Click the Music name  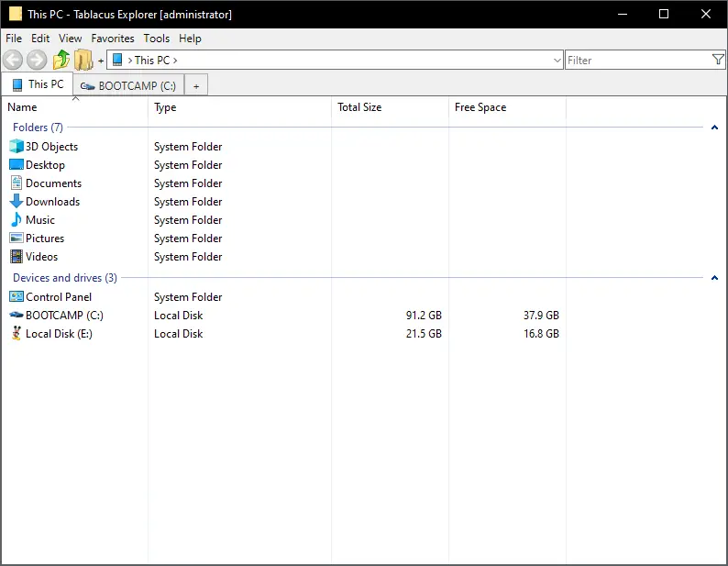tap(40, 220)
